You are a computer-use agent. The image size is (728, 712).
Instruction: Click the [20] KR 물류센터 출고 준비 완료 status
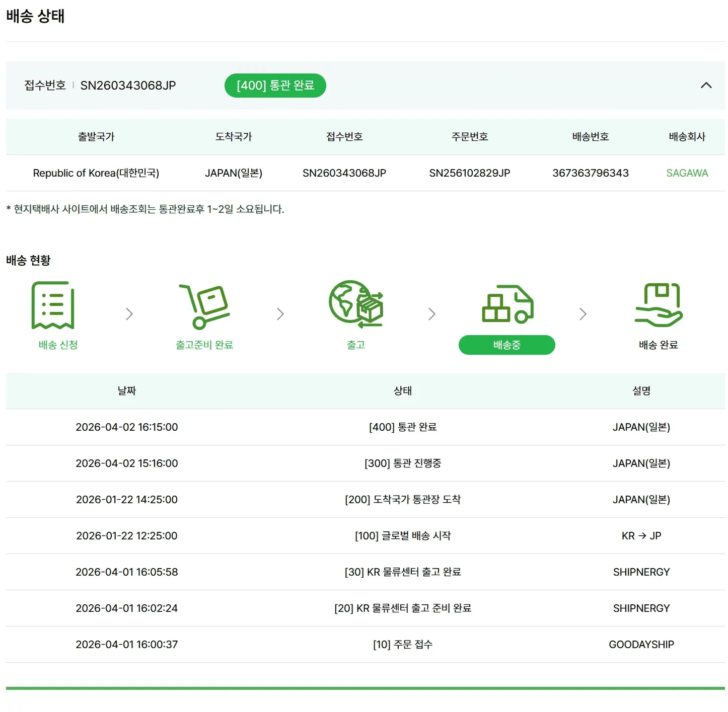pyautogui.click(x=403, y=608)
